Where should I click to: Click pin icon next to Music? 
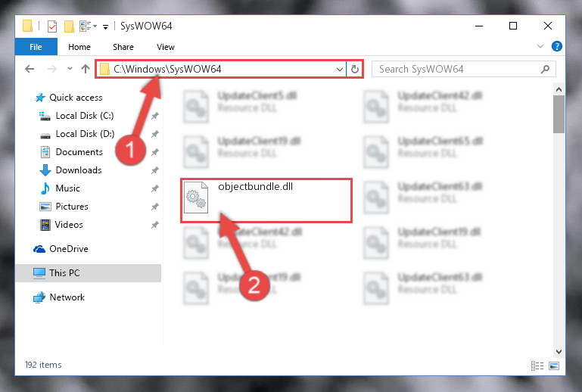(x=155, y=188)
